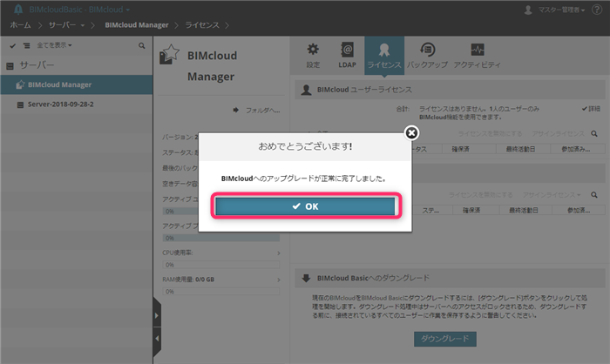
Task: Expand the サーバー breadcrumb dropdown arrow
Action: [x=83, y=25]
